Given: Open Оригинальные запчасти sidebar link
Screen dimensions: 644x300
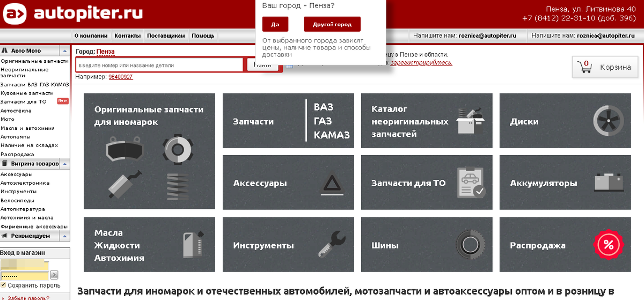Looking at the screenshot, I should [34, 61].
